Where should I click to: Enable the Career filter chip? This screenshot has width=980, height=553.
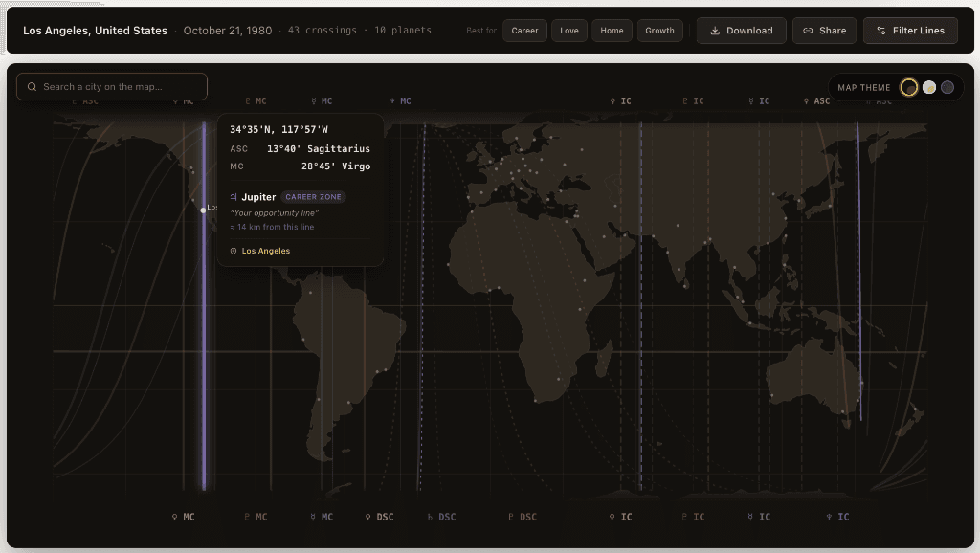pos(524,30)
